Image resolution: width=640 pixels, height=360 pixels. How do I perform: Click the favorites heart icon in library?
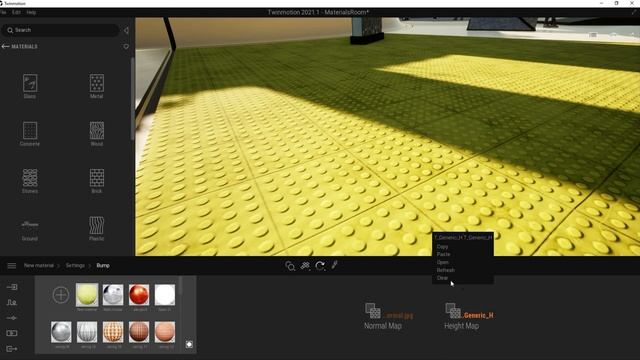click(126, 47)
